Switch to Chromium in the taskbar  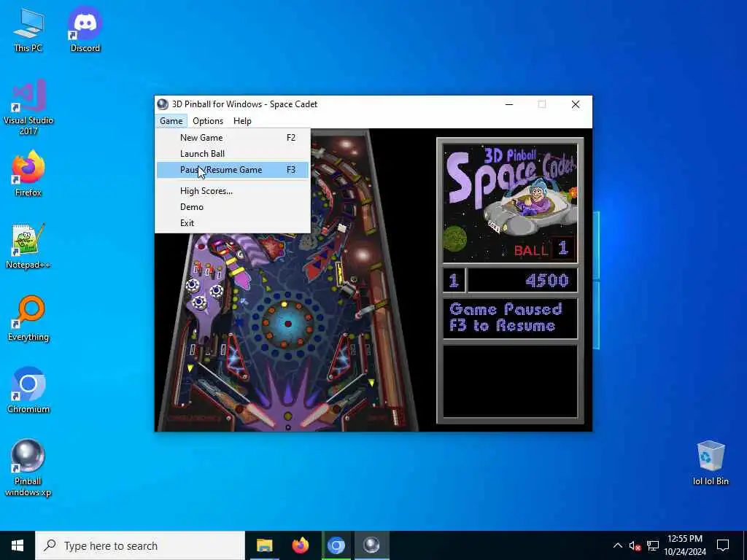pos(336,545)
